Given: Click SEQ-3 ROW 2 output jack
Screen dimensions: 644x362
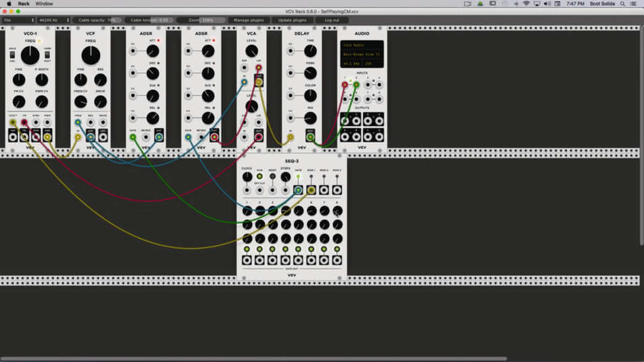Looking at the screenshot, I should click(324, 190).
